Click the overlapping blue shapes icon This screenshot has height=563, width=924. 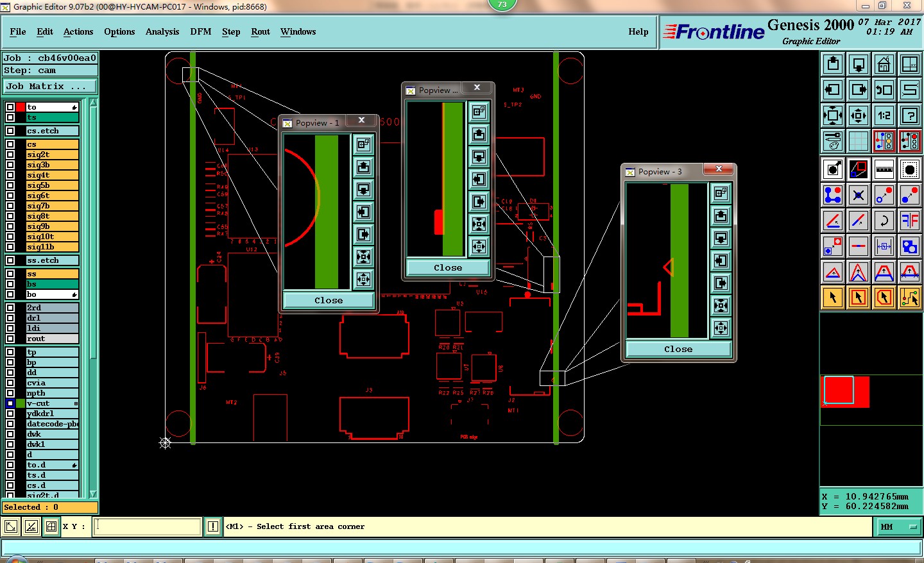pos(910,246)
